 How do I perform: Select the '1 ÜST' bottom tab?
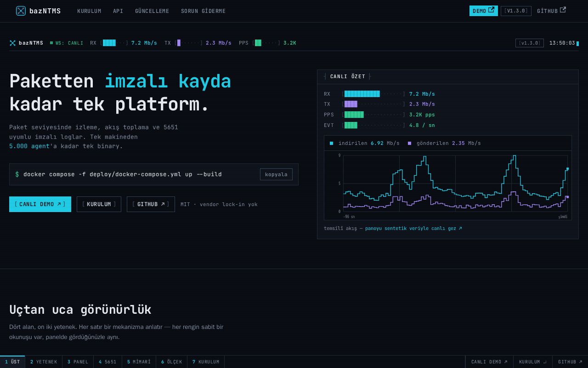tap(12, 362)
